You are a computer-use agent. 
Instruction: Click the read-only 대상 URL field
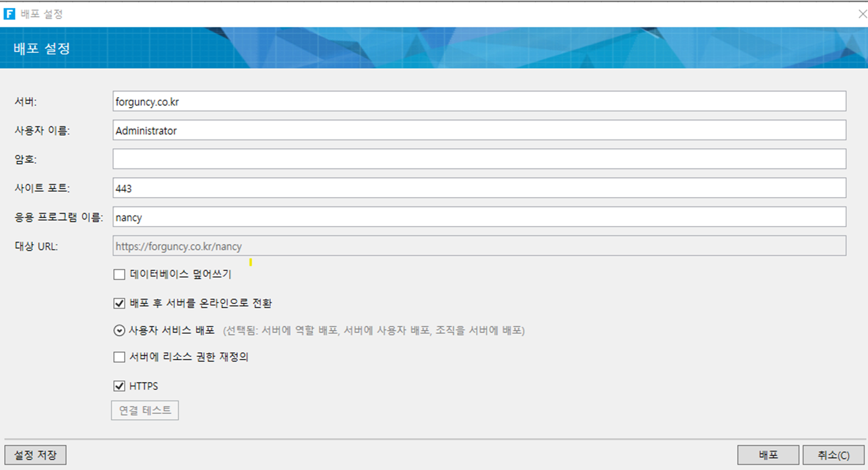479,246
